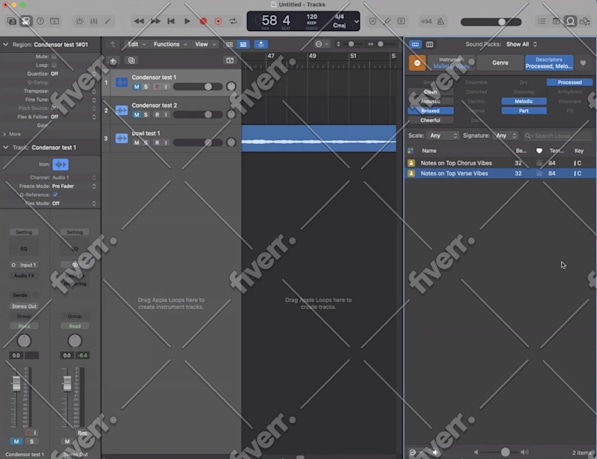Show favorites with heart button beside Descriptors
The image size is (597, 459).
coord(583,63)
